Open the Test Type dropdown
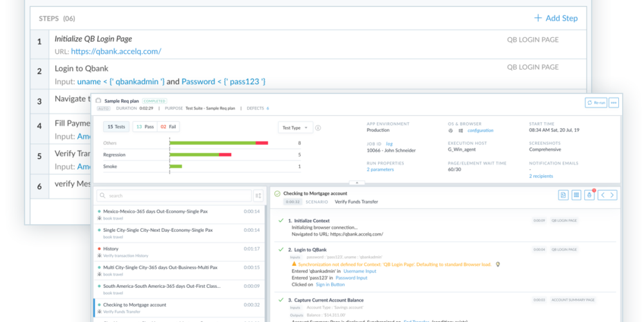This screenshot has width=644, height=322. pyautogui.click(x=295, y=128)
